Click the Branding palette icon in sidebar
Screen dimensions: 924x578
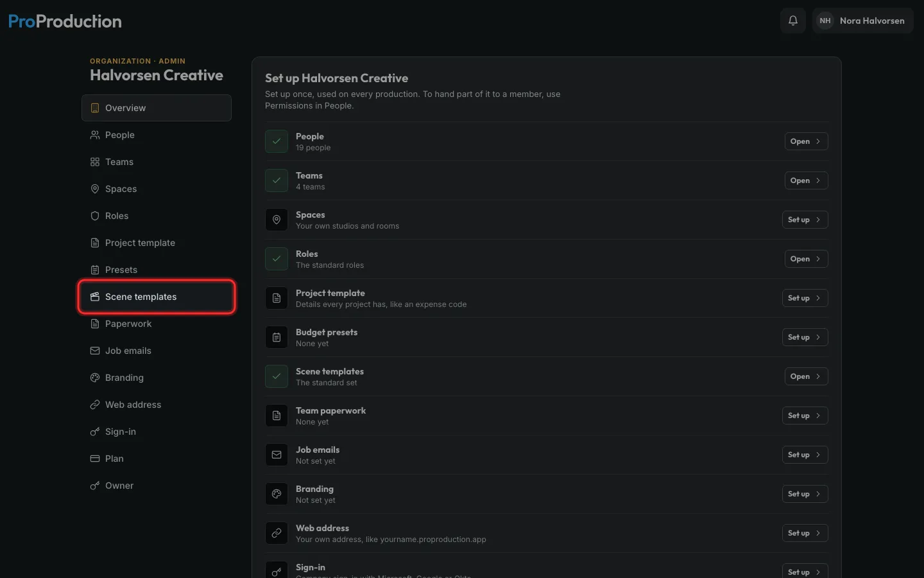pos(95,378)
